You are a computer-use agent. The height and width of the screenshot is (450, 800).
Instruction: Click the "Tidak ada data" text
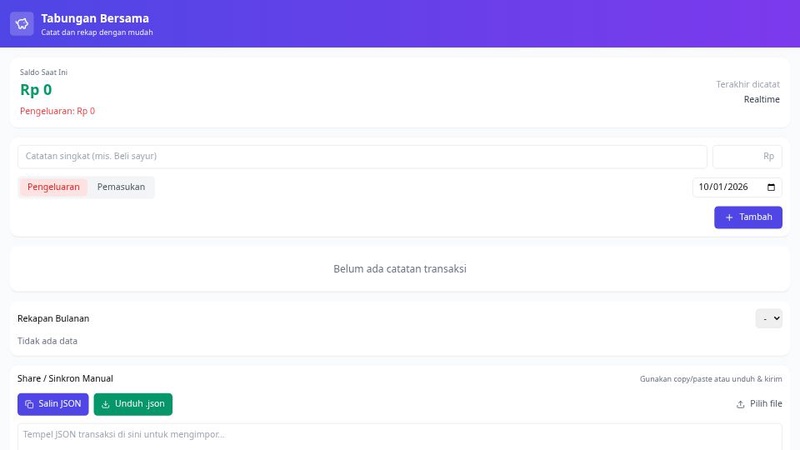pyautogui.click(x=47, y=341)
